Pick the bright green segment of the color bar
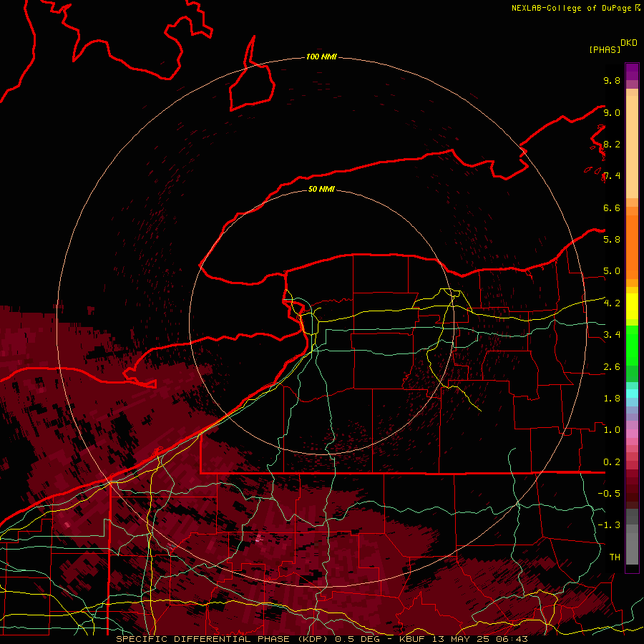644x644 pixels. [632, 345]
